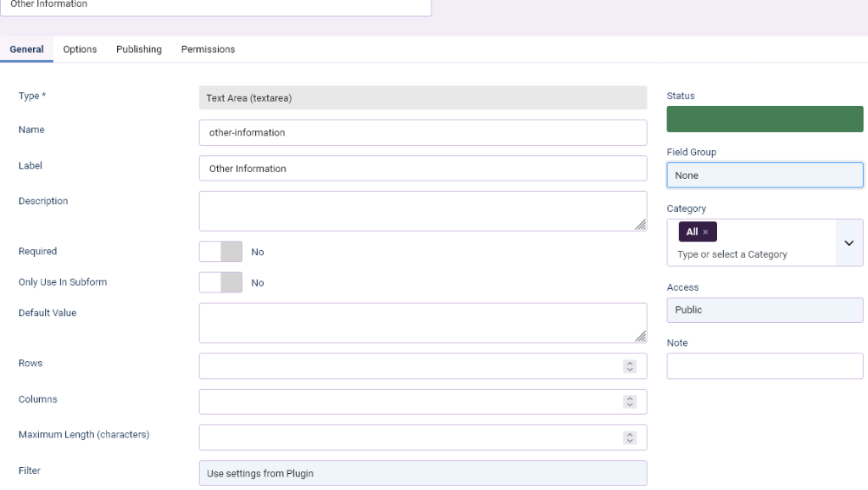Open the Filter dropdown
The image size is (868, 490).
coord(422,473)
